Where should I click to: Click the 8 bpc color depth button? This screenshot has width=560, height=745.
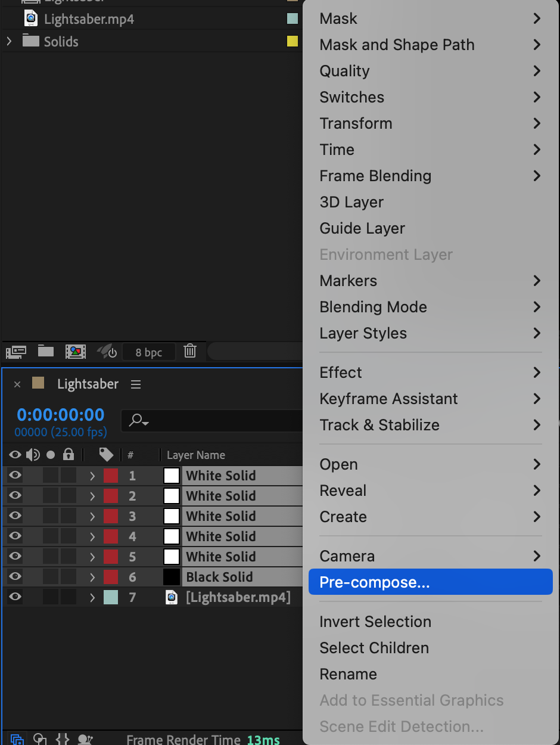pyautogui.click(x=149, y=352)
